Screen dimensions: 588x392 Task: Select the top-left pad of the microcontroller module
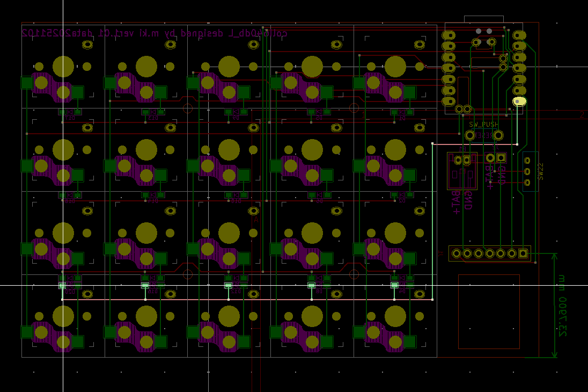tap(449, 35)
